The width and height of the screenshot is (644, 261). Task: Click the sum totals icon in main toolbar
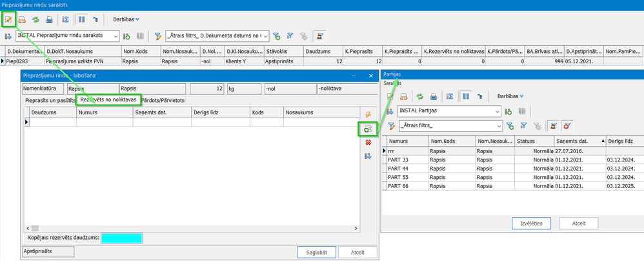tap(65, 19)
